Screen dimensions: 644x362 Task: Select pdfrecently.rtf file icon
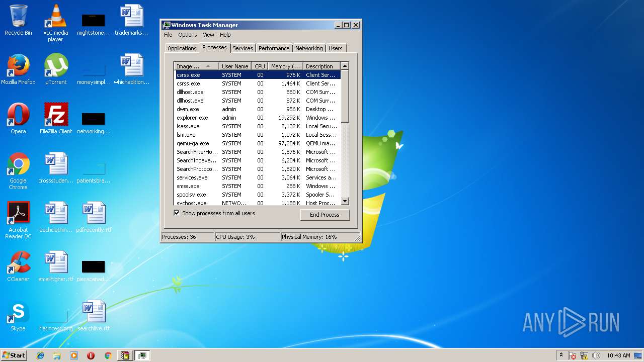(x=94, y=217)
